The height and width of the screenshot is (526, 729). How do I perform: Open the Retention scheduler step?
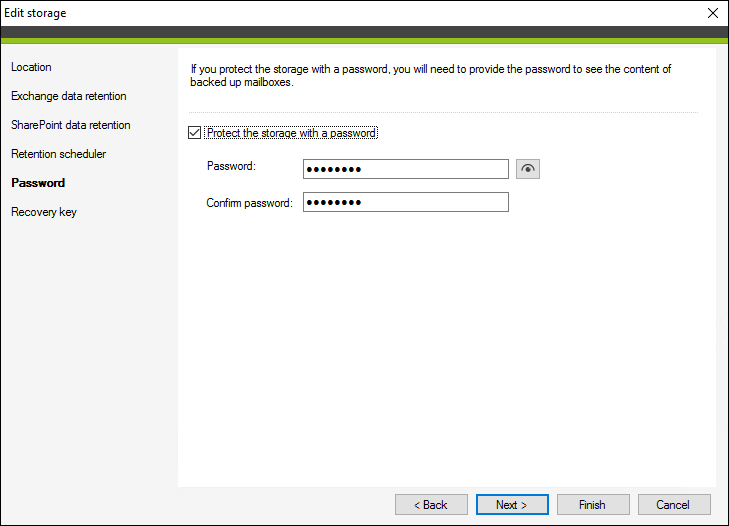click(59, 154)
